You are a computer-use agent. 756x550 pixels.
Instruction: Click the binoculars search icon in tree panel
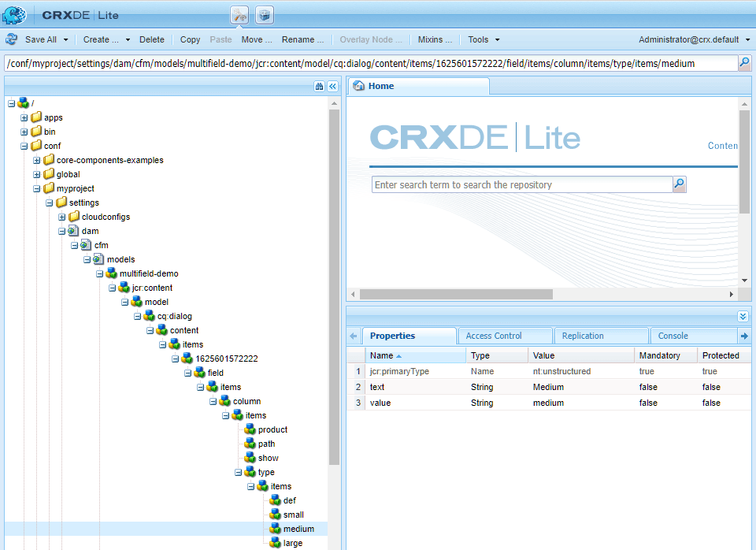pyautogui.click(x=319, y=87)
